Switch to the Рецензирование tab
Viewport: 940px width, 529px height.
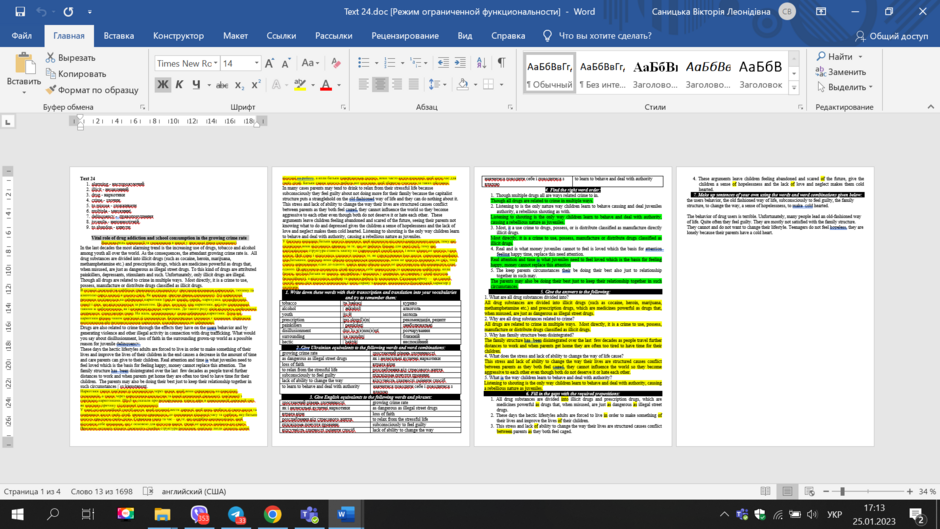point(405,36)
